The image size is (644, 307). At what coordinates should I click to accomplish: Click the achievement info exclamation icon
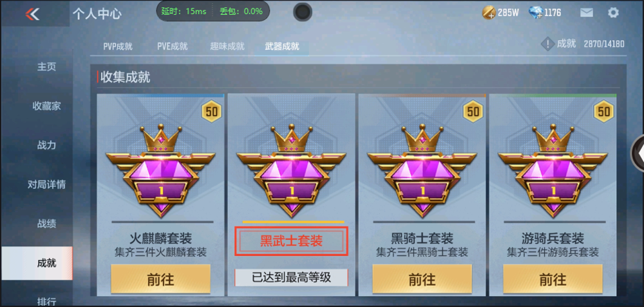[547, 44]
